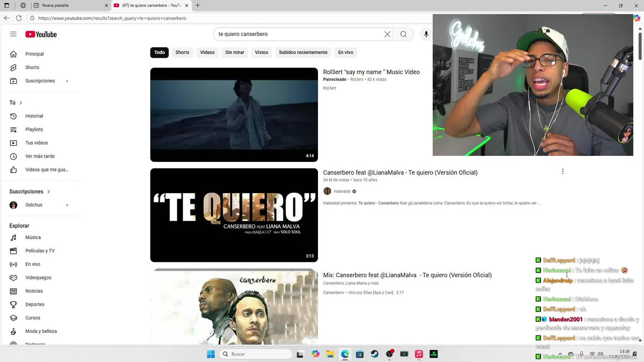The height and width of the screenshot is (362, 644).
Task: View site information lock icon
Action: point(32,18)
